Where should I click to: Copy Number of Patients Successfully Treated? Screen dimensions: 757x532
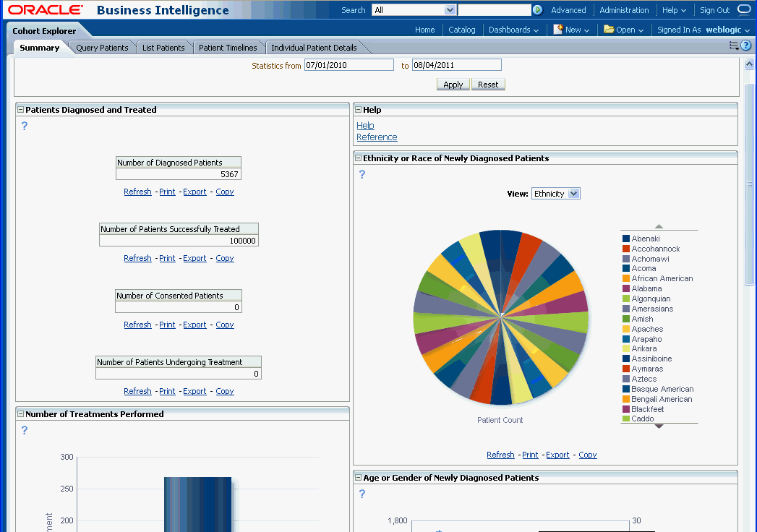[x=224, y=258]
